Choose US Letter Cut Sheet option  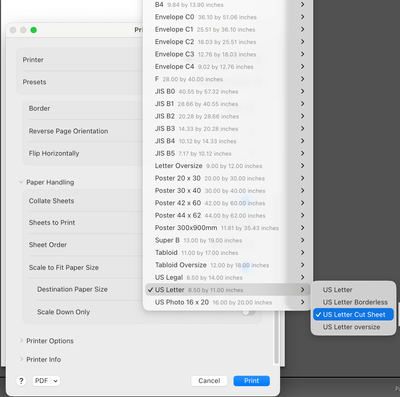[353, 314]
